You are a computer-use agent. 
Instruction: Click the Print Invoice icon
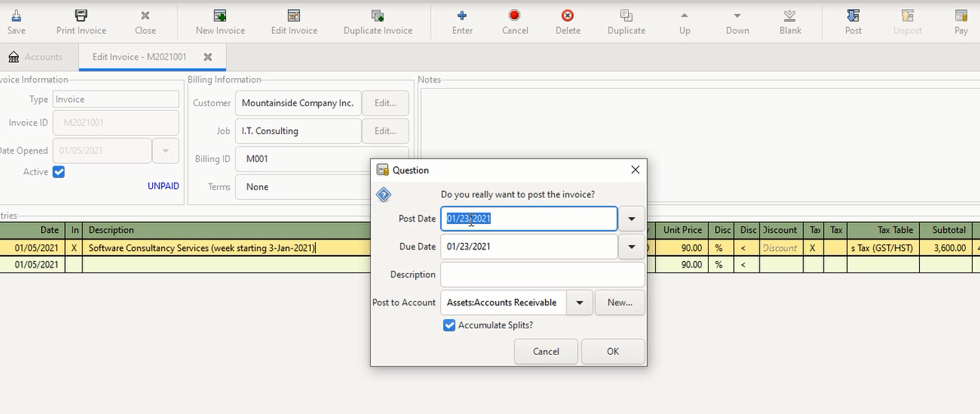[x=81, y=16]
